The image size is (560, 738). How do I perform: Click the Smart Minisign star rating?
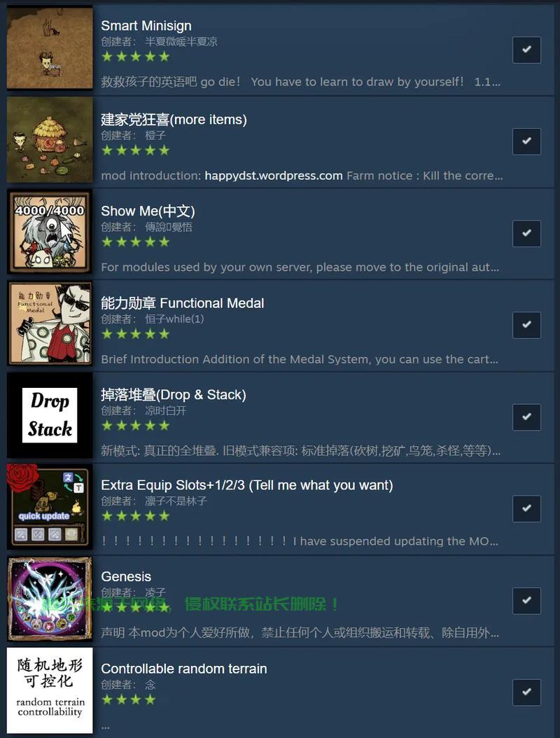click(x=136, y=57)
